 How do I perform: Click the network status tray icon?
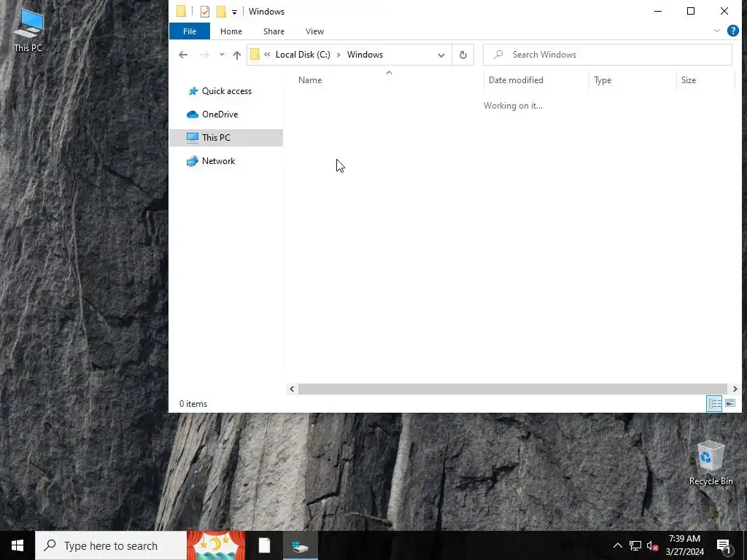(x=635, y=545)
